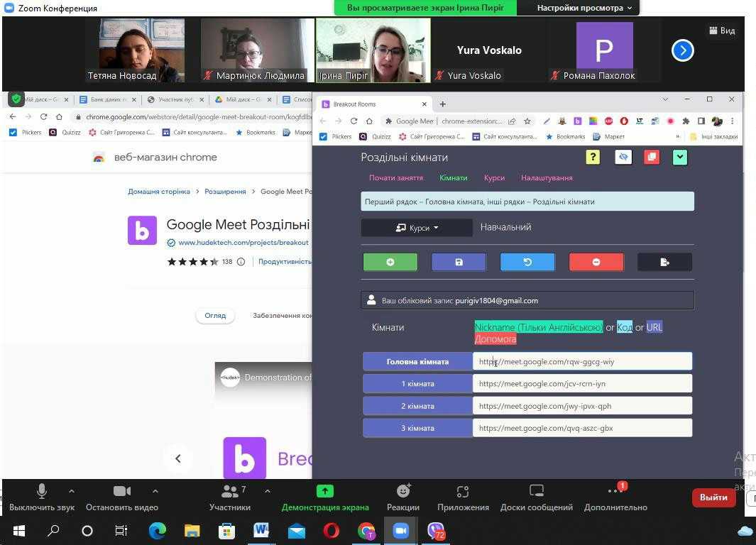This screenshot has width=756, height=545.
Task: Click the Головна кімната URL field
Action: (x=582, y=362)
